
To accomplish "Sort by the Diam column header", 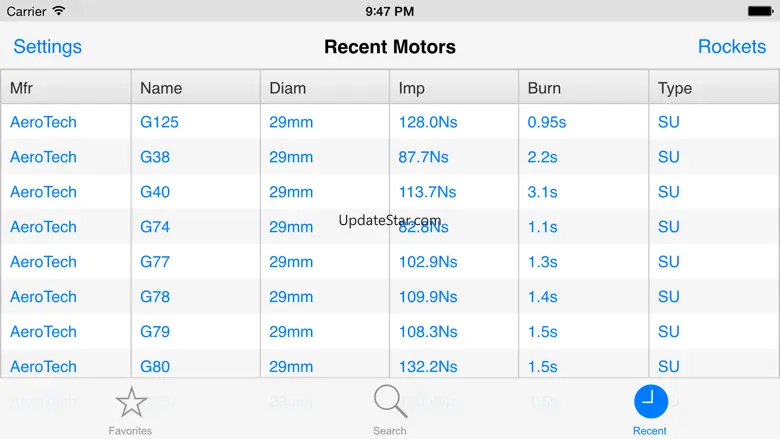I will coord(288,88).
